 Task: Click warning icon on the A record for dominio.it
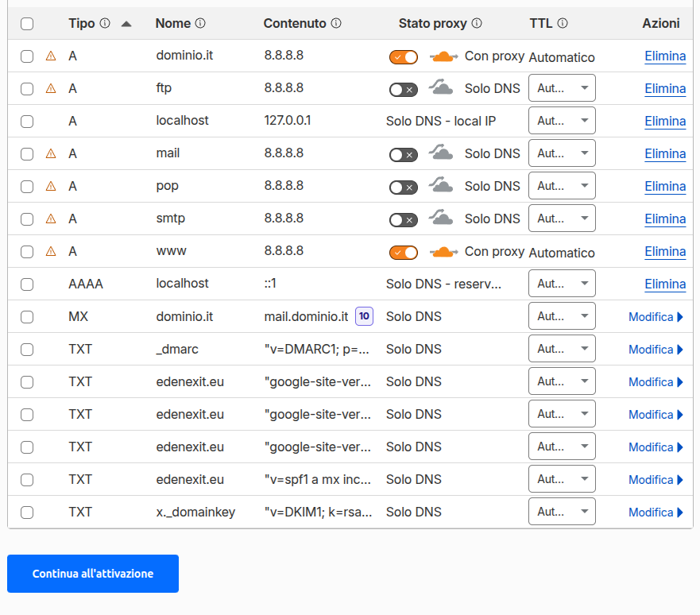(x=51, y=56)
